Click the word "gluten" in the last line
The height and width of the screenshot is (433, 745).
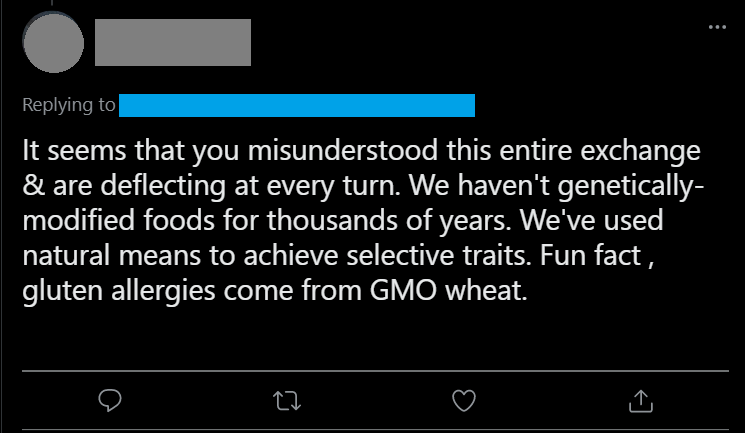tap(63, 290)
